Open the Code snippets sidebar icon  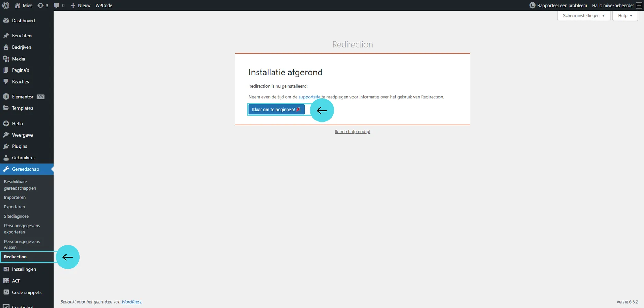(x=6, y=292)
